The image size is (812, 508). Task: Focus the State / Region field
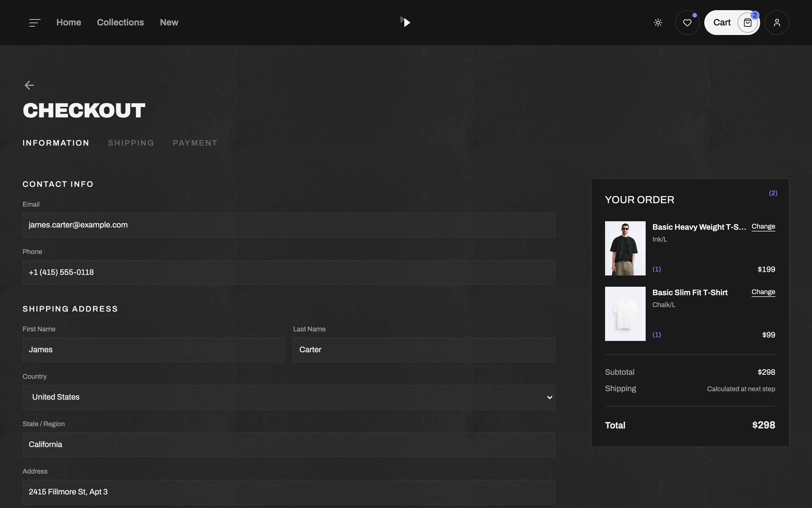[x=288, y=444]
